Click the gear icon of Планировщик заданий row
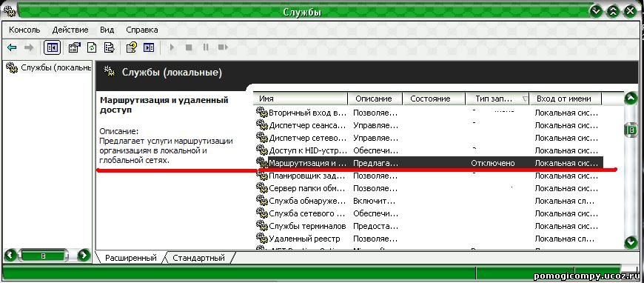The height and width of the screenshot is (283, 644). point(262,176)
